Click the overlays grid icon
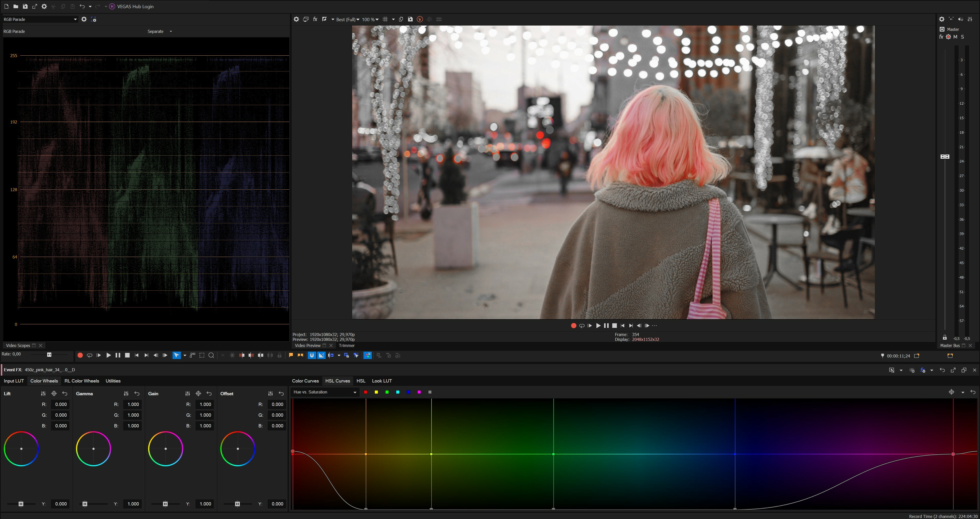 385,19
